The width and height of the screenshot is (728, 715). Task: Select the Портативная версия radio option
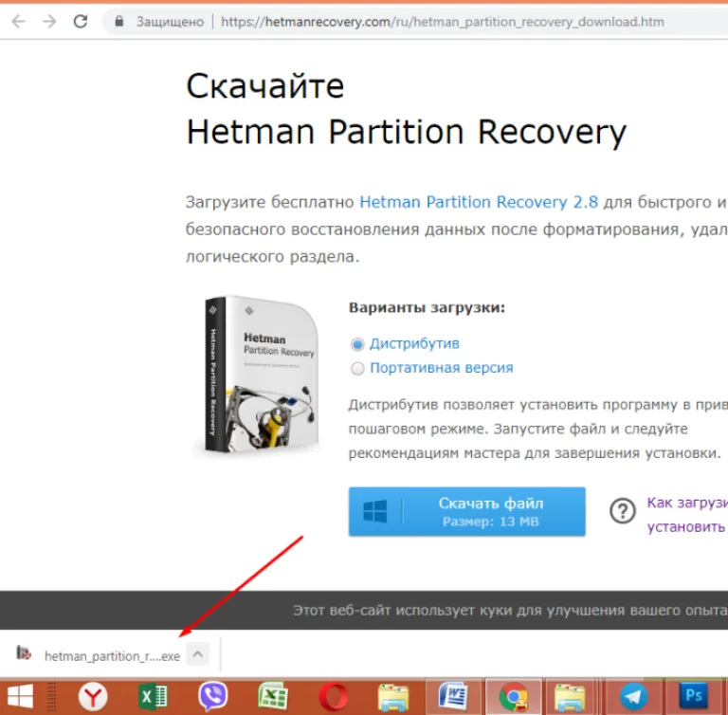[357, 369]
